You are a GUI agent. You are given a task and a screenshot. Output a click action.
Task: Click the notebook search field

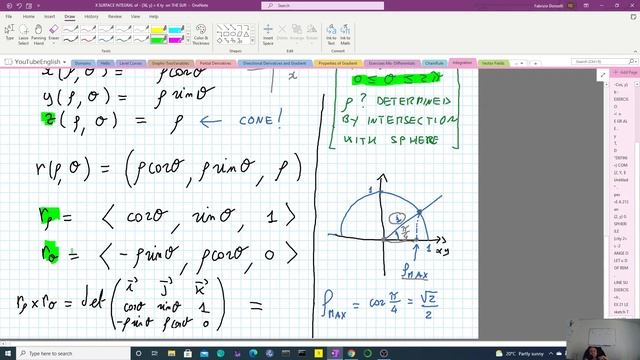(x=604, y=62)
